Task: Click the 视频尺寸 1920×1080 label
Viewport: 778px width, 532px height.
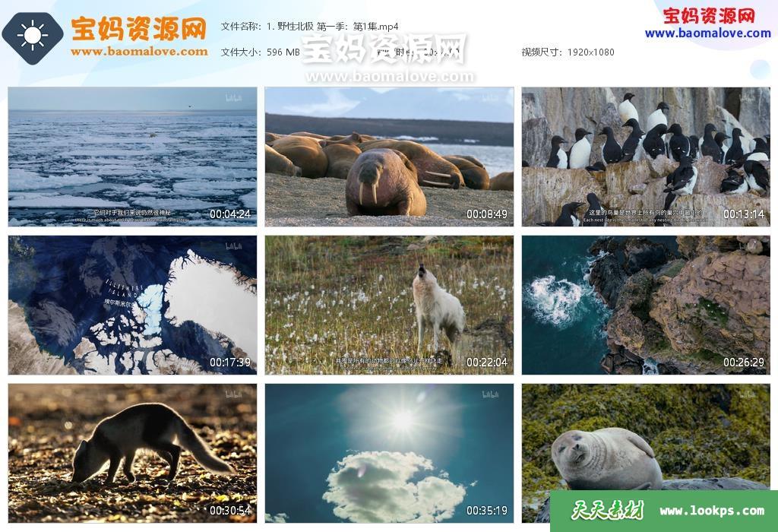Action: 568,52
